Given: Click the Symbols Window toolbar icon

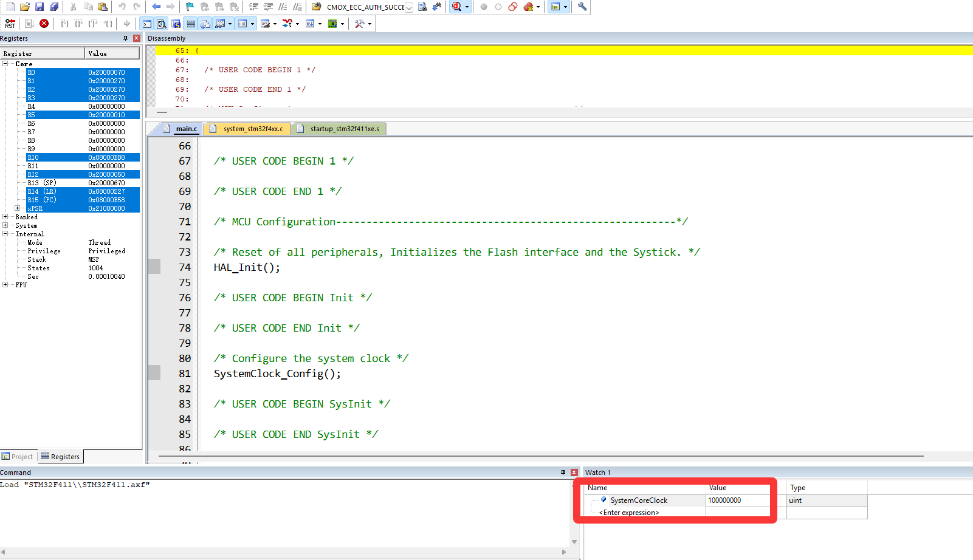Looking at the screenshot, I should point(176,24).
